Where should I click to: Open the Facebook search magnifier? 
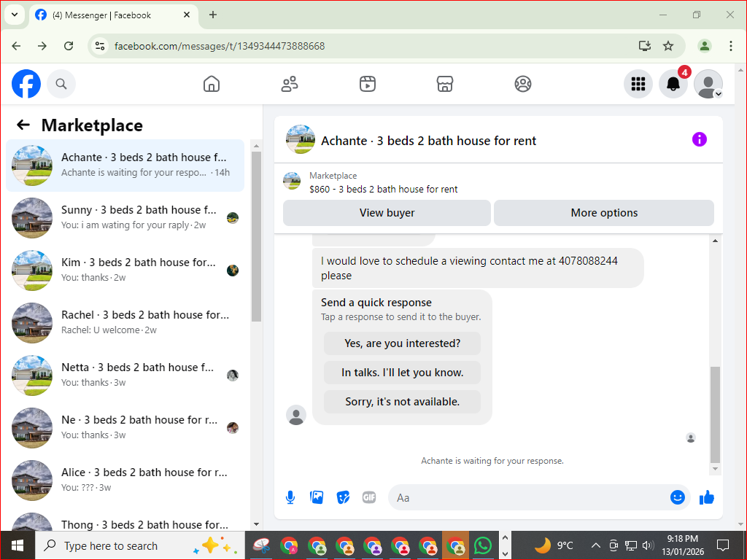[61, 84]
